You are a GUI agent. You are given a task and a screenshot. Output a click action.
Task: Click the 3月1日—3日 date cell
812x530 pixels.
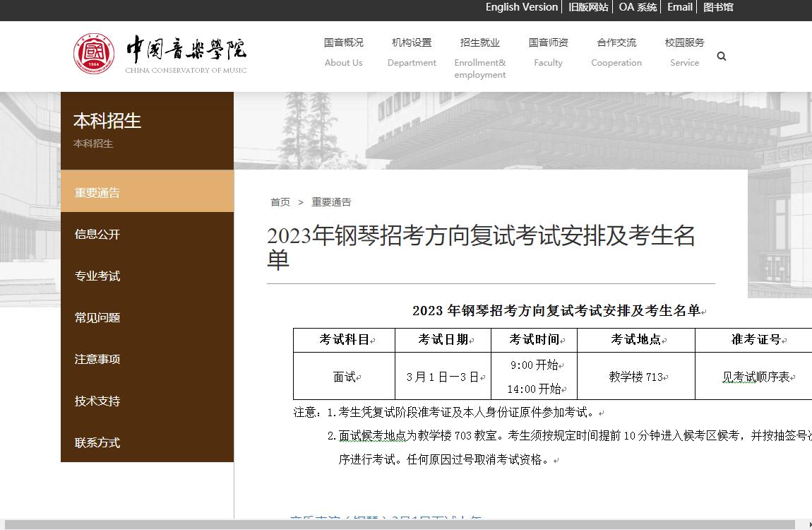point(443,377)
